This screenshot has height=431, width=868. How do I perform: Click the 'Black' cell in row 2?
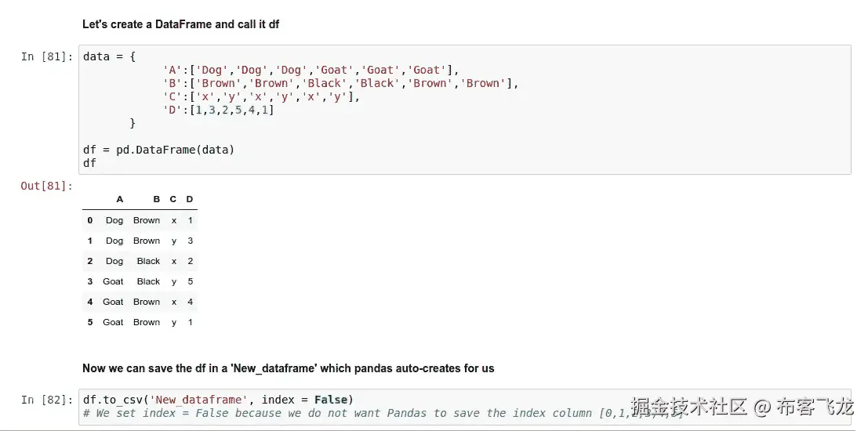(x=148, y=261)
